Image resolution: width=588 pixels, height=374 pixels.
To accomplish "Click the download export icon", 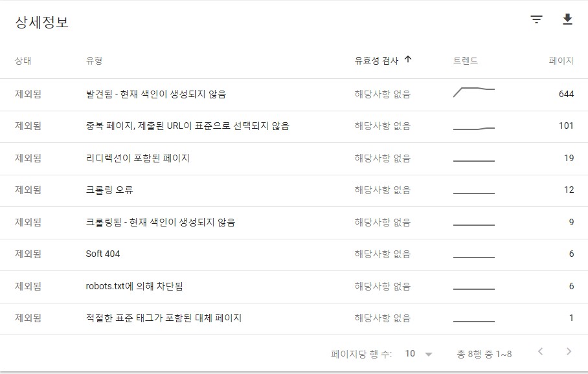I will coord(568,19).
